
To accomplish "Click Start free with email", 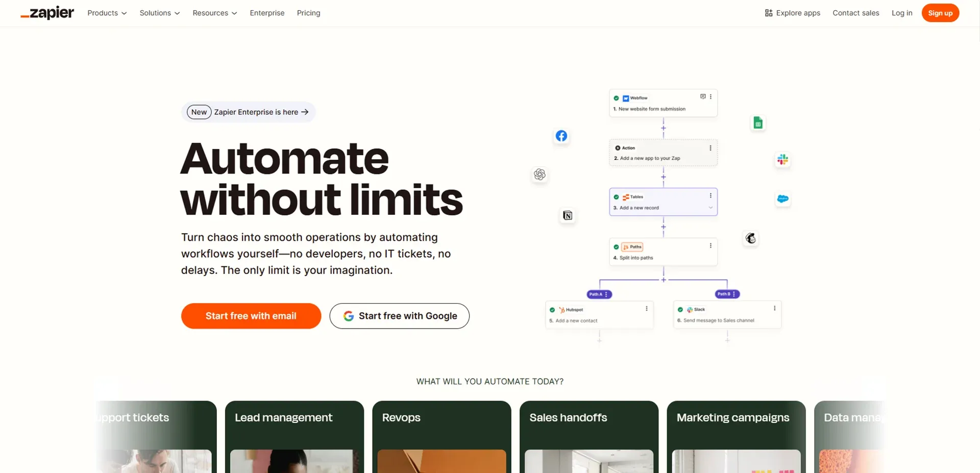I will [x=251, y=316].
